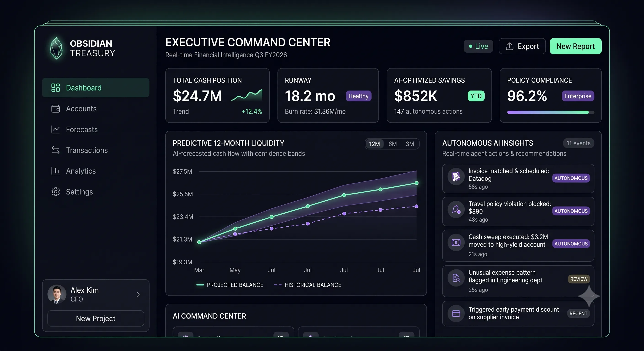Screen dimensions: 644x351
Task: Open the Forecasts section
Action: pyautogui.click(x=96, y=129)
